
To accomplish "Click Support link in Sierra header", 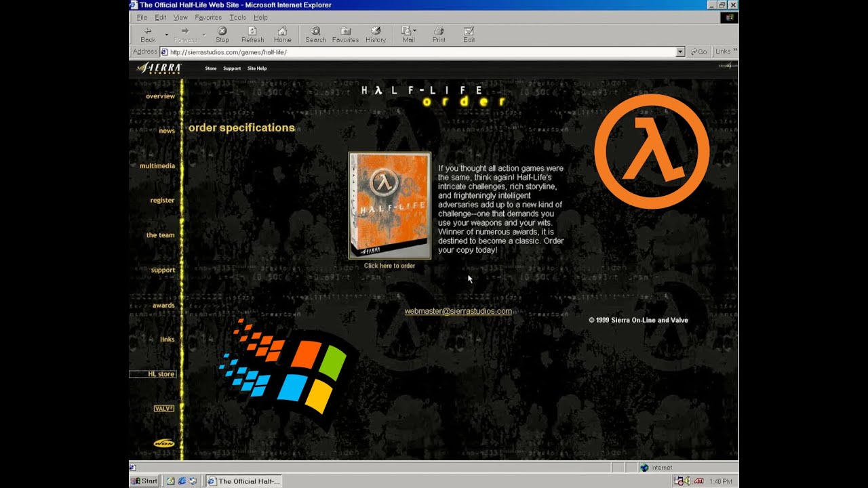I will (x=232, y=68).
